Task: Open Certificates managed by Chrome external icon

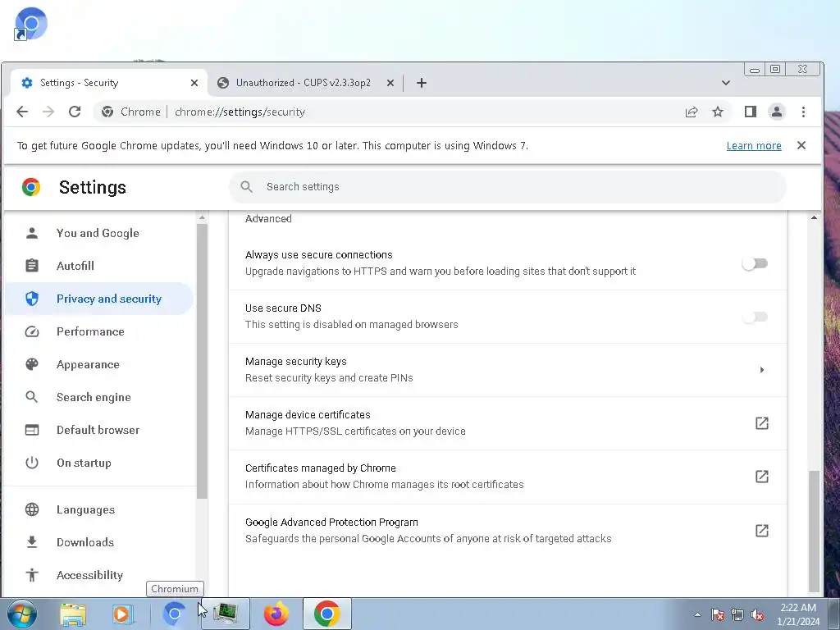Action: 762,477
